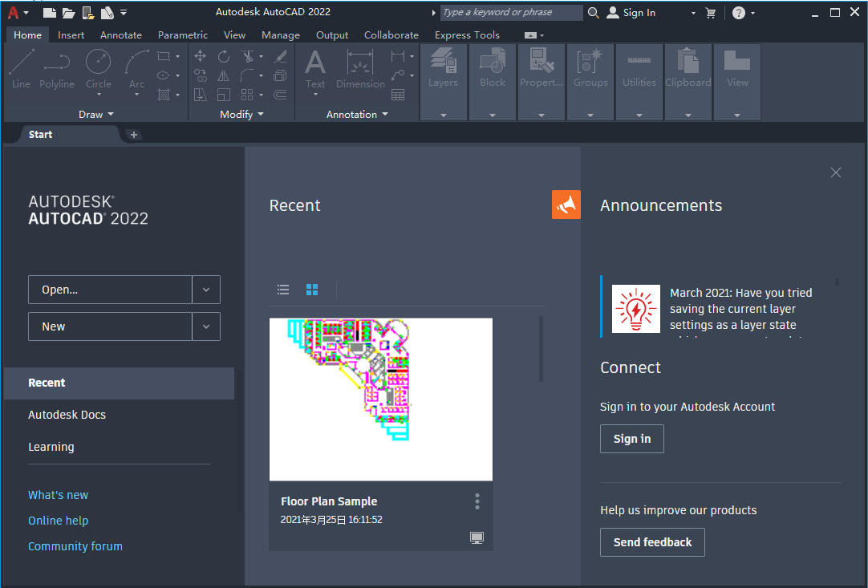Screen dimensions: 868x588
Task: Open the What's new link
Action: click(58, 495)
